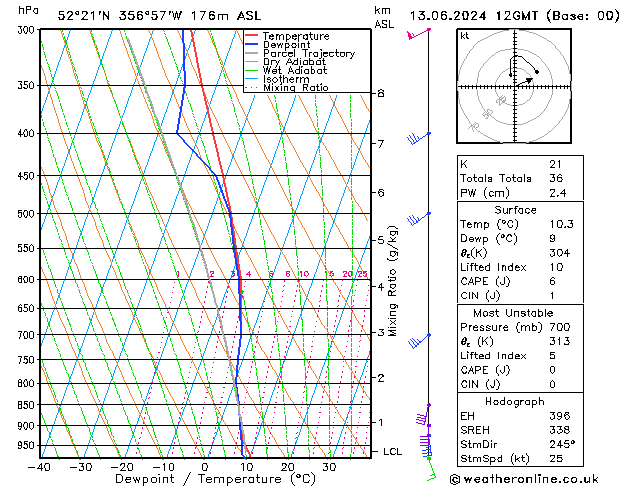Click the Mixing Ratio (g/kg) axis title
The width and height of the screenshot is (629, 486).
(393, 281)
